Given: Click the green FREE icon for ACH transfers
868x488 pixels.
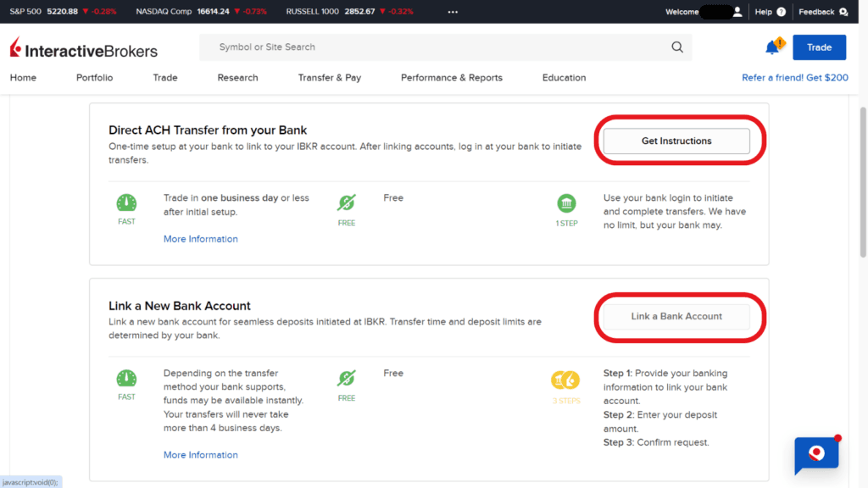Looking at the screenshot, I should click(346, 204).
